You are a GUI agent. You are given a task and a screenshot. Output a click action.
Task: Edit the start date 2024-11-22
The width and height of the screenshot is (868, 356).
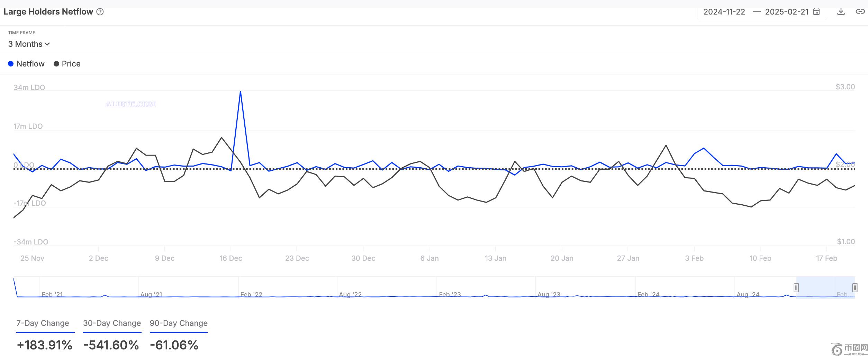pyautogui.click(x=724, y=12)
